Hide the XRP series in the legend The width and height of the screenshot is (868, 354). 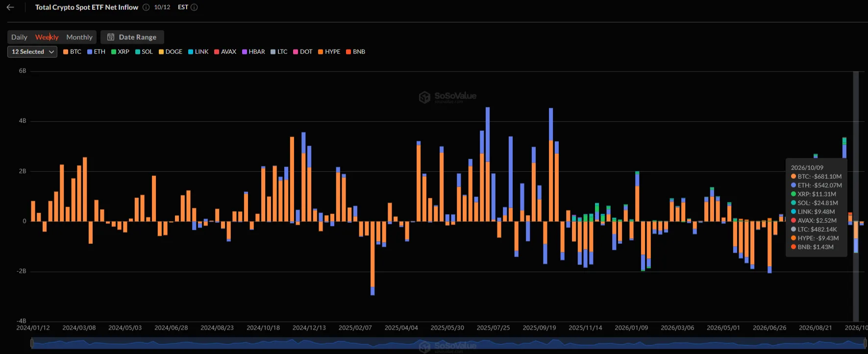click(x=121, y=52)
